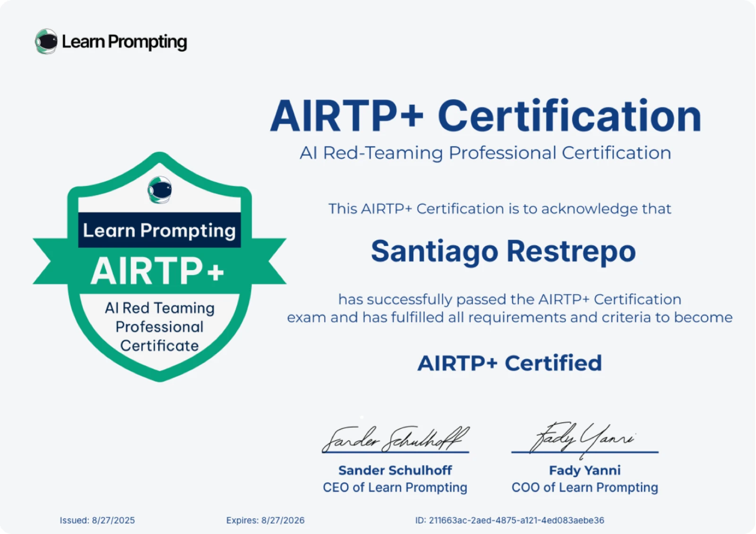Click the 'Learn Prompting' navy banner on badge
The image size is (756, 534).
click(159, 230)
